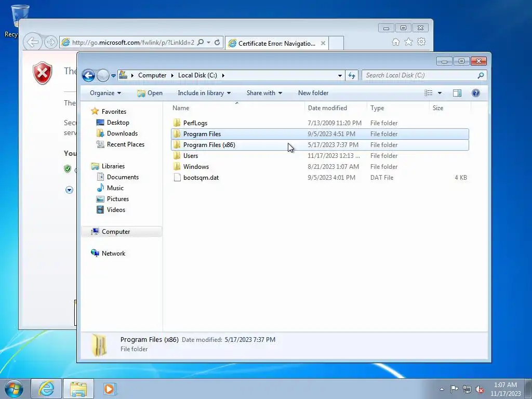Click Local Disk (C:) in the breadcrumb
This screenshot has width=532, height=399.
click(x=197, y=75)
